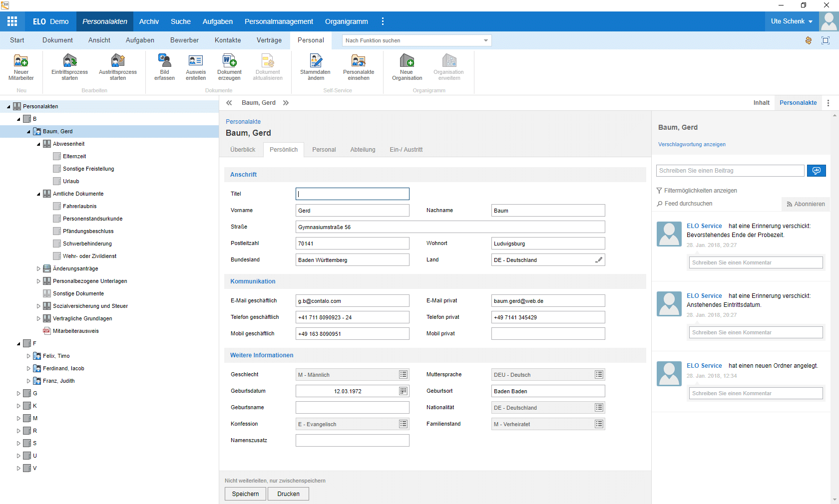Expand the Vertragliche Grundlagen folder

(38, 318)
